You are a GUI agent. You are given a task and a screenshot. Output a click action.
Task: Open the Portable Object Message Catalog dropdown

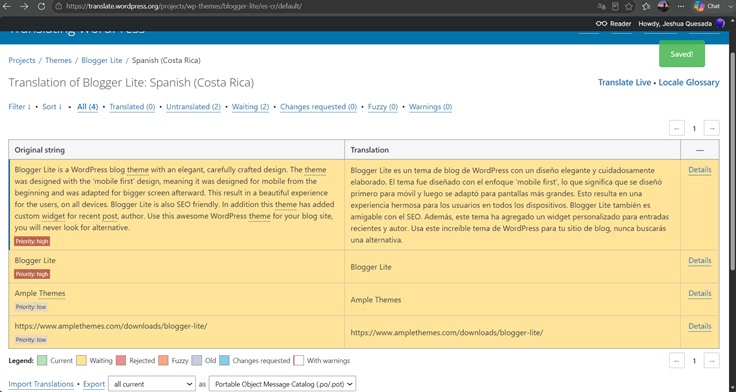(x=283, y=384)
